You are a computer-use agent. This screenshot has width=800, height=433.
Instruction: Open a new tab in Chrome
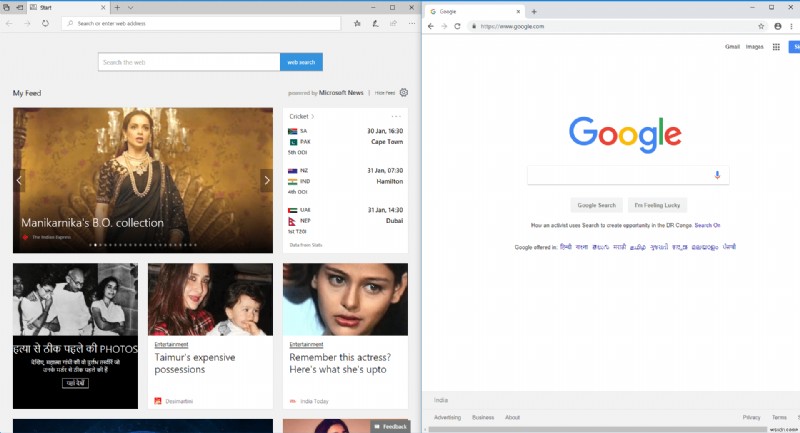pyautogui.click(x=534, y=12)
